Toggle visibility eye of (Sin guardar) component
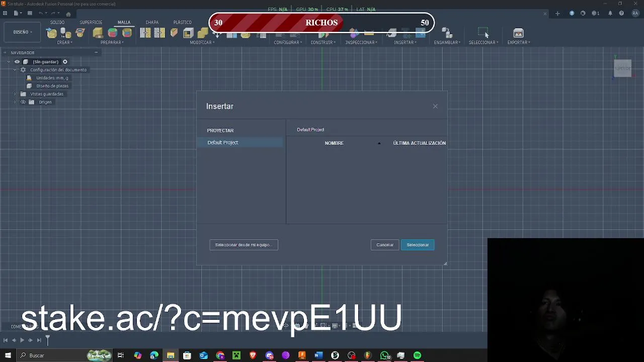 17,62
